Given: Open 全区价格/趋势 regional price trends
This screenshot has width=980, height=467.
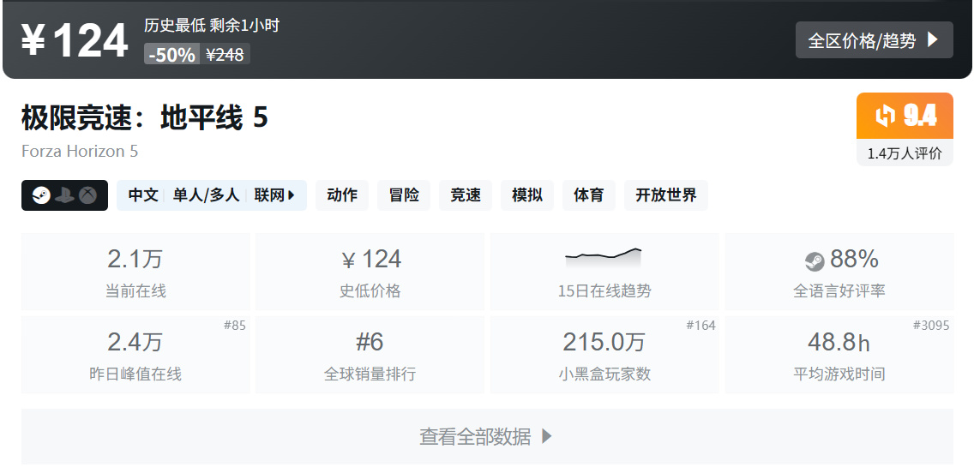Looking at the screenshot, I should tap(874, 40).
